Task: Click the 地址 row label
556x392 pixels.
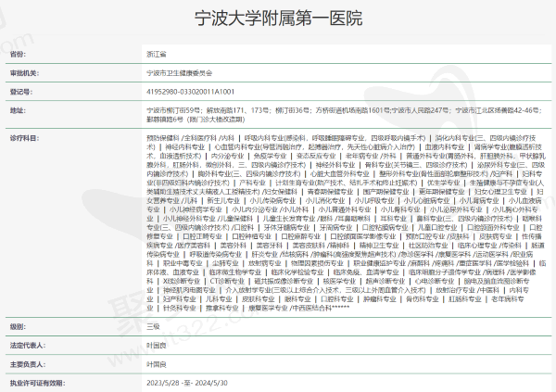Action: [18, 110]
